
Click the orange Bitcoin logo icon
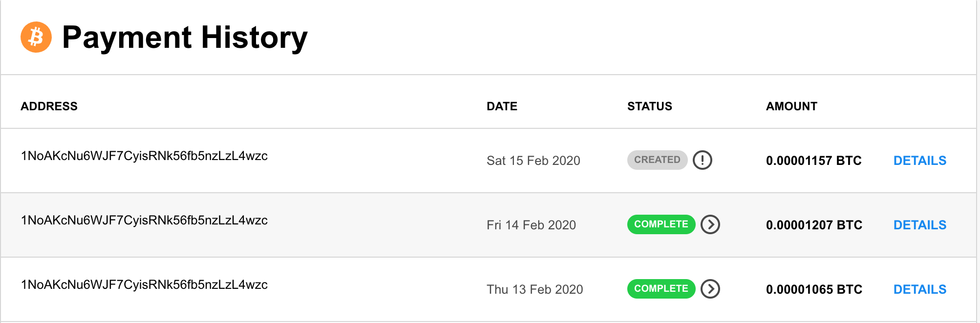tap(36, 37)
